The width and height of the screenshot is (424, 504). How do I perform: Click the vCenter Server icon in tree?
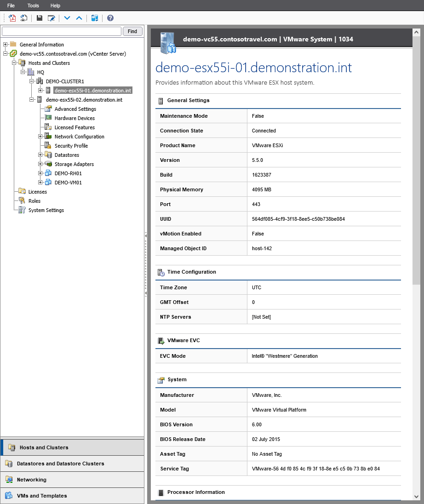[13, 54]
